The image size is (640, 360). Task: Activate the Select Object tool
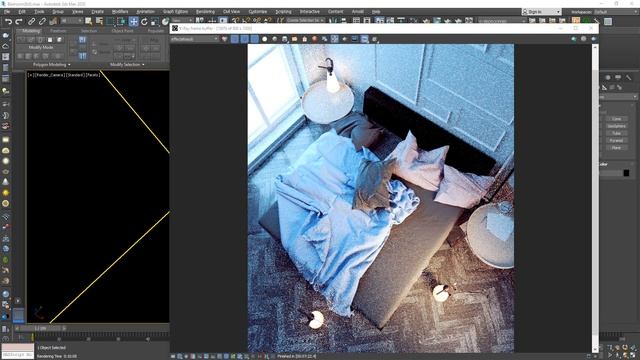(89, 21)
